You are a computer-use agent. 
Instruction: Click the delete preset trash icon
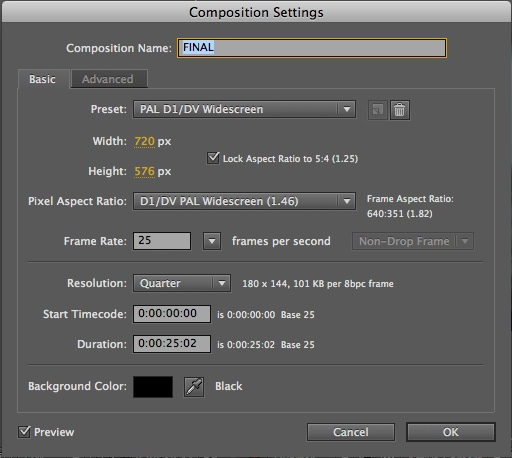coord(400,110)
